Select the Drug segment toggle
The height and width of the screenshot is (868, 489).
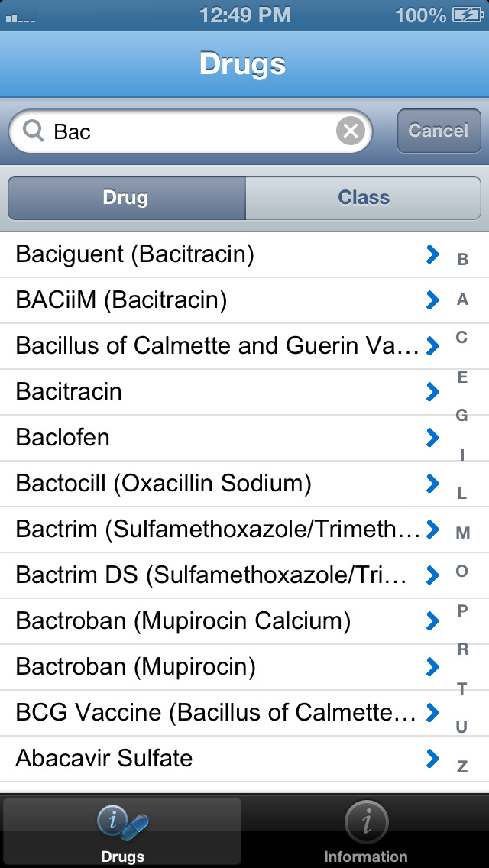tap(126, 198)
